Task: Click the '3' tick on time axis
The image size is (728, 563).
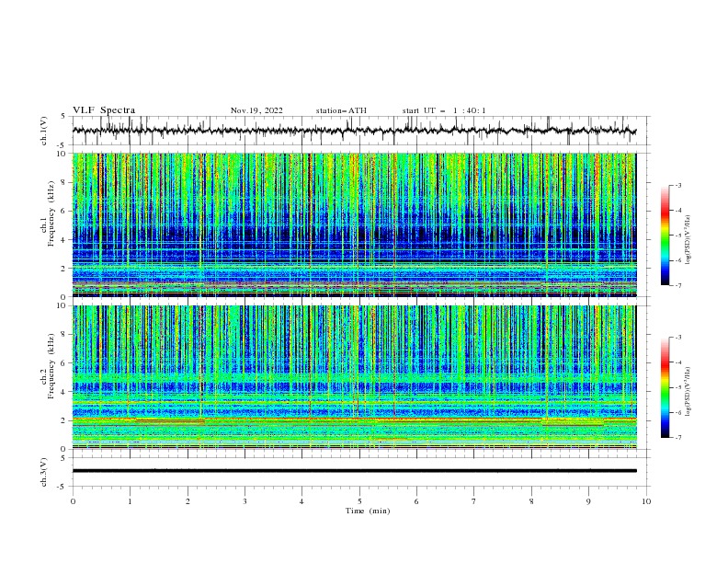Action: pos(245,501)
